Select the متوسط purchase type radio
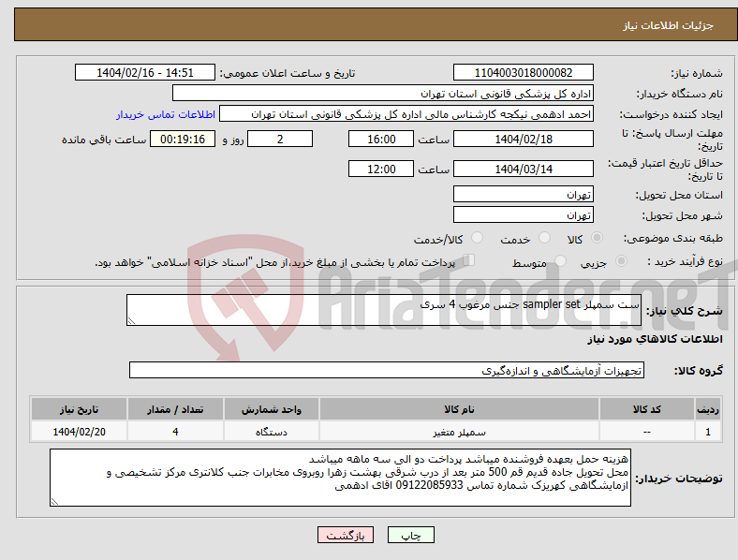 coord(560,260)
